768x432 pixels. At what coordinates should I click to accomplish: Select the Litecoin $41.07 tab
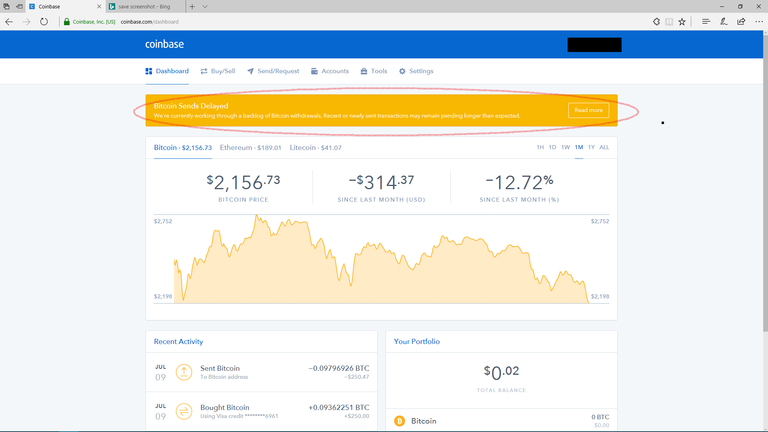(x=315, y=147)
